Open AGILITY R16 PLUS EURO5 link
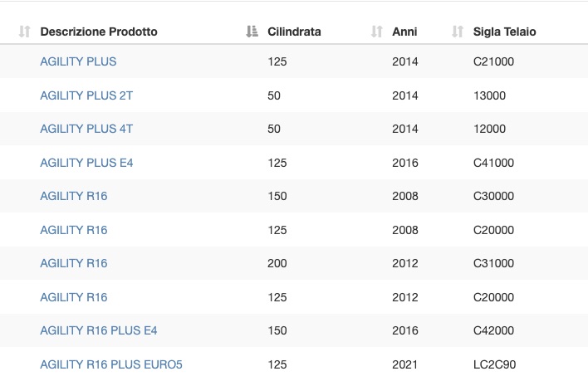Viewport: 588px width, 386px height. [111, 364]
